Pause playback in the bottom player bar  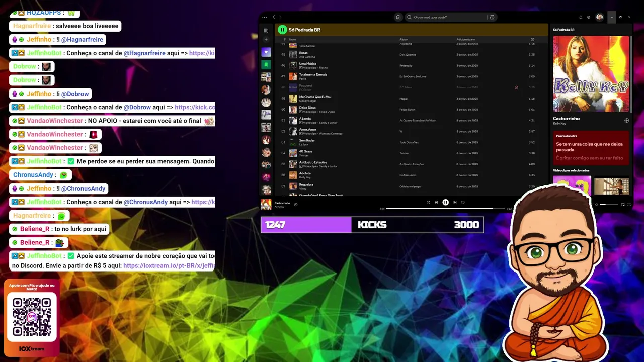click(x=445, y=202)
